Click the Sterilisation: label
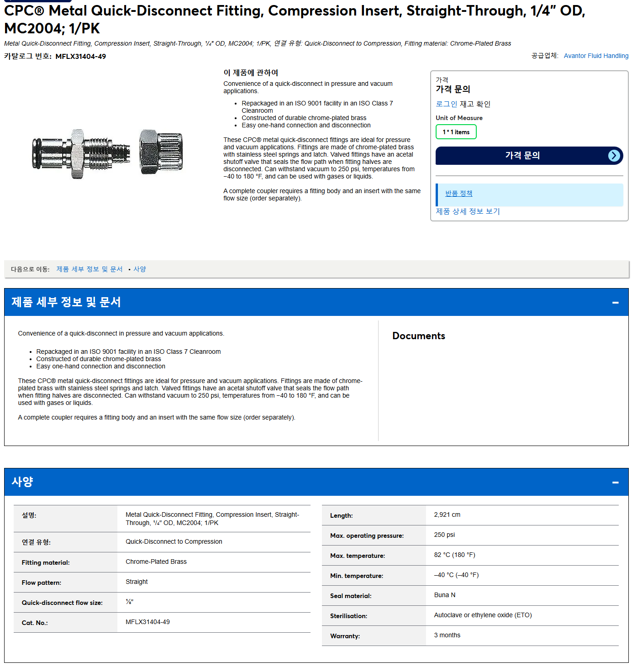This screenshot has width=632, height=672. 348,616
